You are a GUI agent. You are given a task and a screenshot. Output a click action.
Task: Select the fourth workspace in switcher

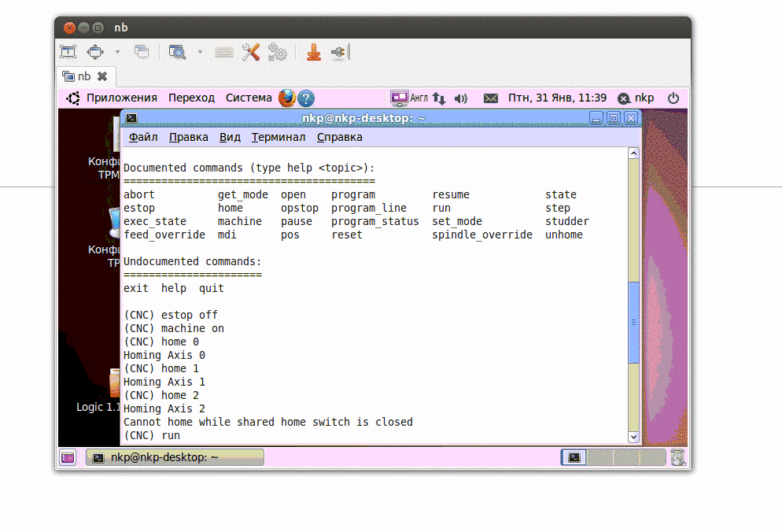click(652, 457)
